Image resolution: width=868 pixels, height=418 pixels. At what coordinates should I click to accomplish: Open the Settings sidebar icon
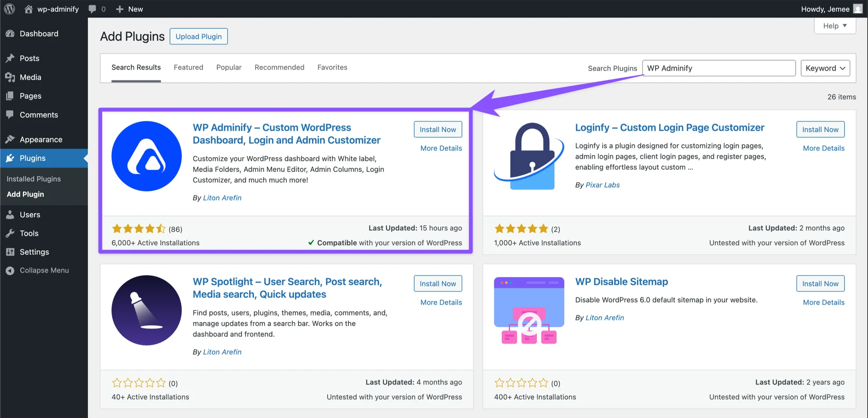point(11,252)
